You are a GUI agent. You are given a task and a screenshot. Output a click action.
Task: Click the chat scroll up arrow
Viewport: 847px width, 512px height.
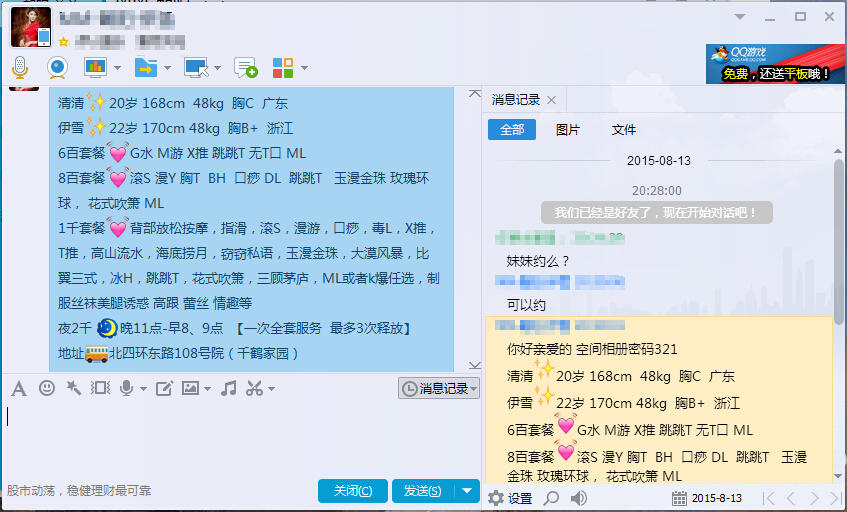tap(475, 94)
